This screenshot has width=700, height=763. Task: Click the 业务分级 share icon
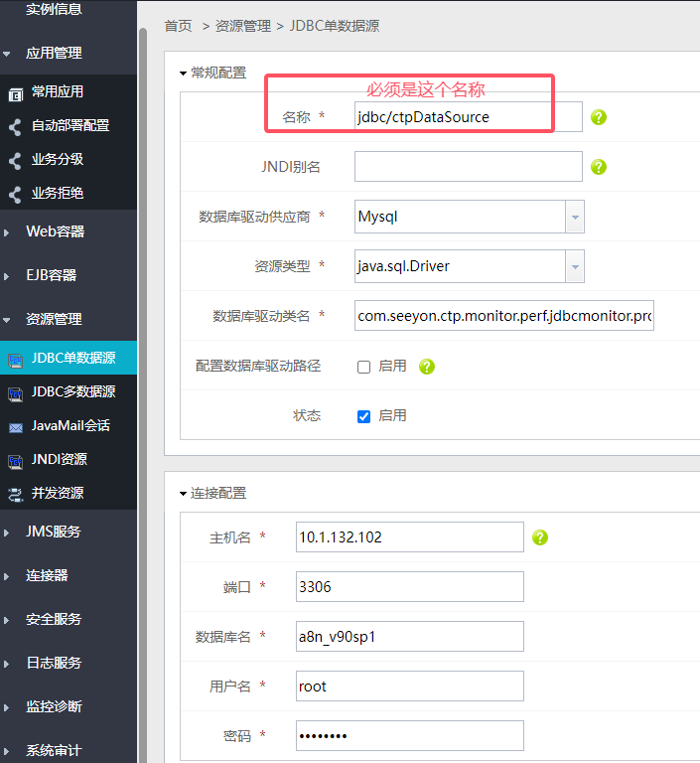coord(16,161)
